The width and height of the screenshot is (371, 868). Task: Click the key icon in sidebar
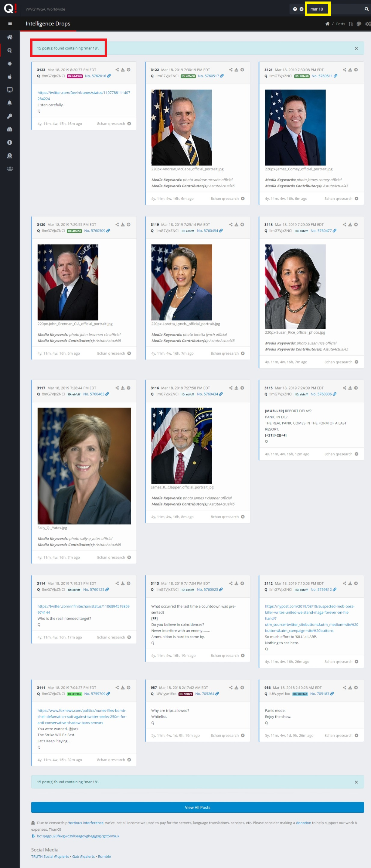coord(10,116)
